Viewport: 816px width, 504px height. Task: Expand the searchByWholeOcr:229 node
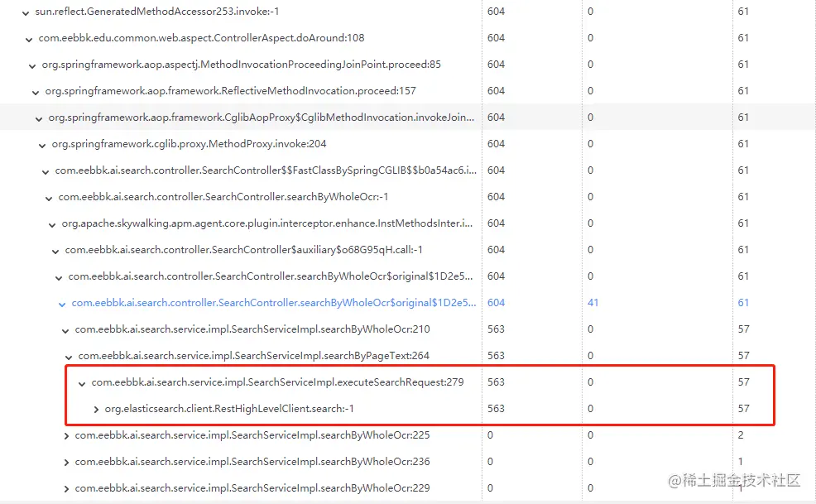[x=66, y=489]
